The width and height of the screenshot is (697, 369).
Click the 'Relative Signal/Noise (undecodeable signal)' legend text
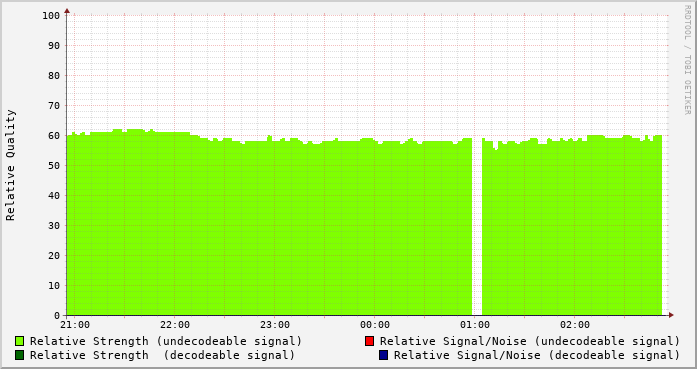pyautogui.click(x=530, y=341)
